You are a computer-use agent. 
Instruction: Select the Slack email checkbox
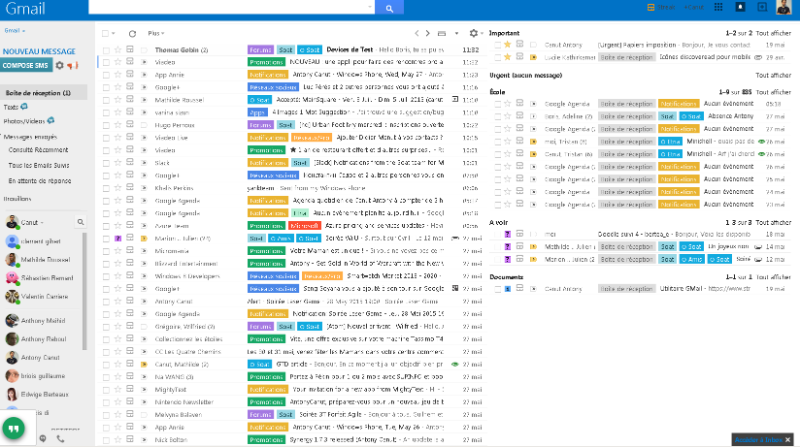(106, 163)
